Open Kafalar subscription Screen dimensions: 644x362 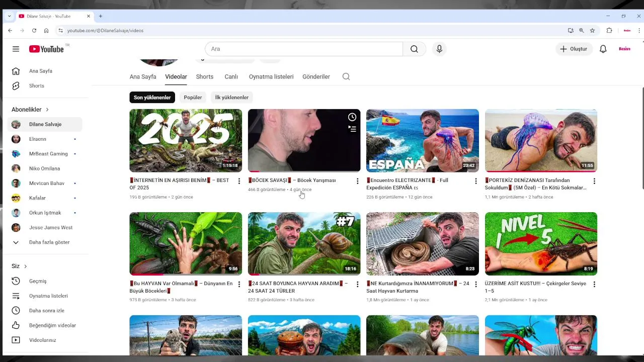click(45, 198)
